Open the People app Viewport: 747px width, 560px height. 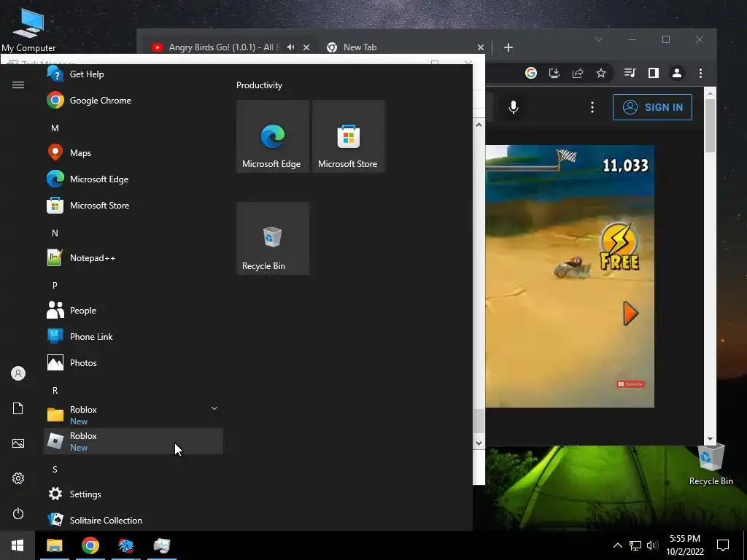pos(133,310)
